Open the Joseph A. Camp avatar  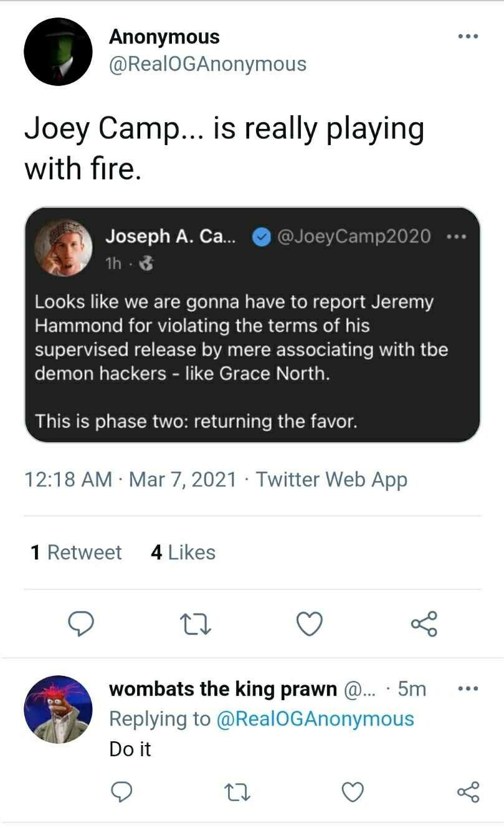coord(63,247)
